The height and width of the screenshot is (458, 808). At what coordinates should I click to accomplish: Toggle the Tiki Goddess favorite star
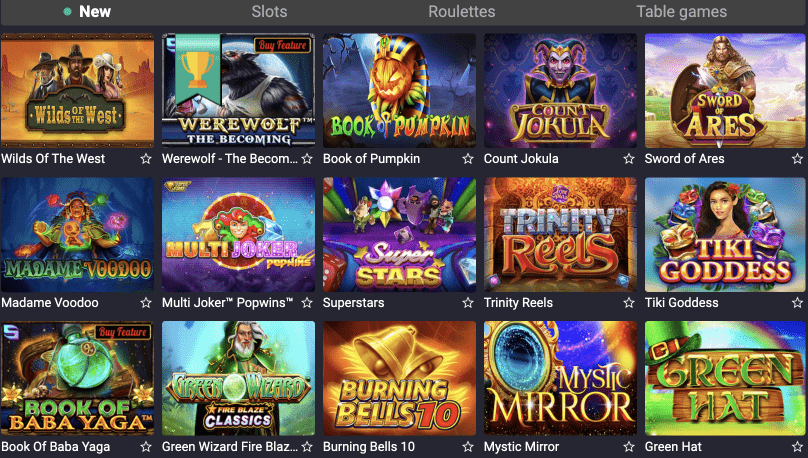click(x=797, y=302)
